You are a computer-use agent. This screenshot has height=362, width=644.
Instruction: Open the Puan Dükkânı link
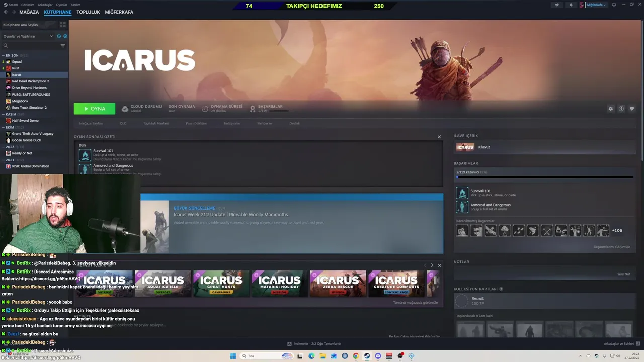tap(196, 123)
